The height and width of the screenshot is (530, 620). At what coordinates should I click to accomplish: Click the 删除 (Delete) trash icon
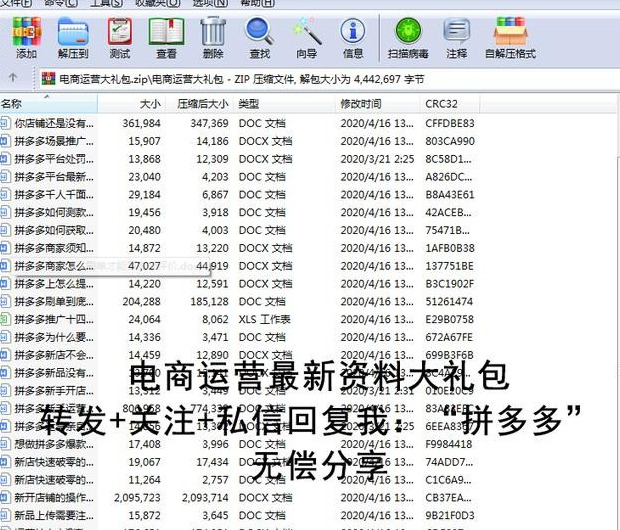(213, 38)
